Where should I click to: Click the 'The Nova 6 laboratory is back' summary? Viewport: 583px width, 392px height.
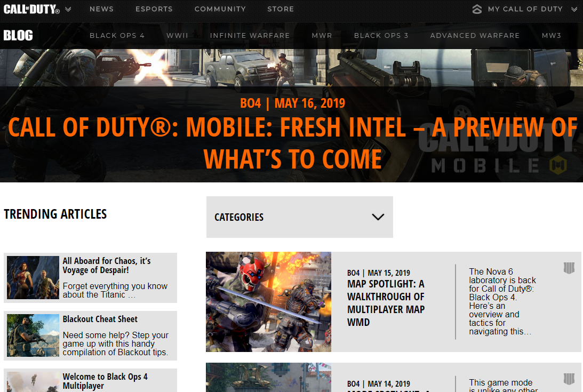[502, 301]
